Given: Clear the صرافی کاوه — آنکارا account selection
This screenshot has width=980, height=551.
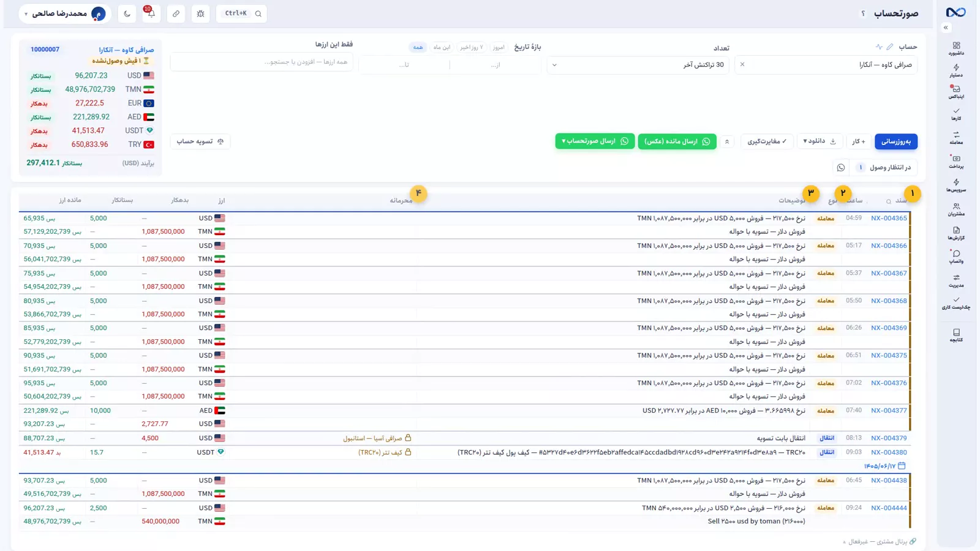Looking at the screenshot, I should pyautogui.click(x=742, y=64).
